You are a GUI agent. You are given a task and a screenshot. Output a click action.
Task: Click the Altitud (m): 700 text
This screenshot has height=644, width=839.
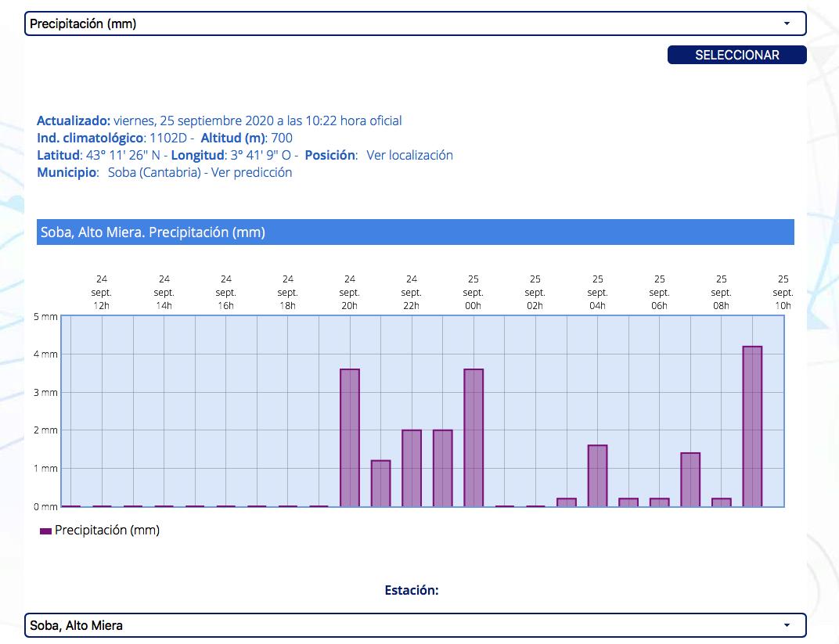pos(247,138)
